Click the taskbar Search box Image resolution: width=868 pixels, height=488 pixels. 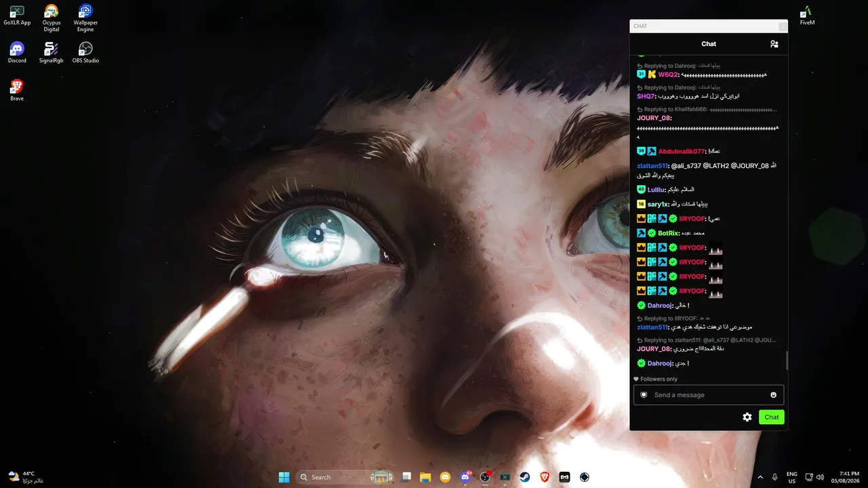346,477
